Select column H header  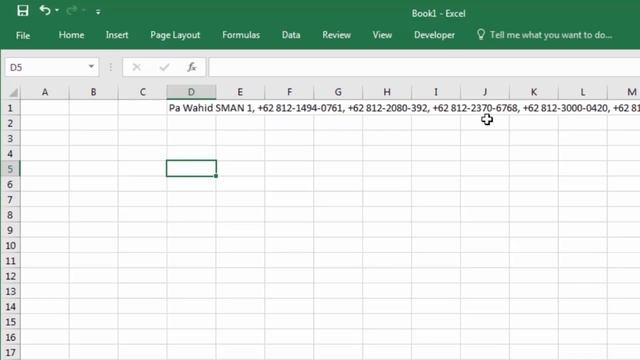387,92
